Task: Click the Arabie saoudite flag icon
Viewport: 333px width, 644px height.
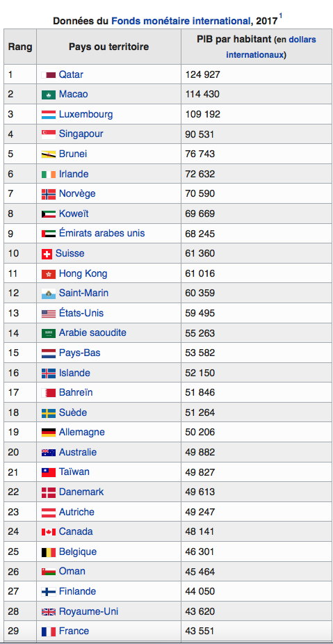Action: point(49,334)
